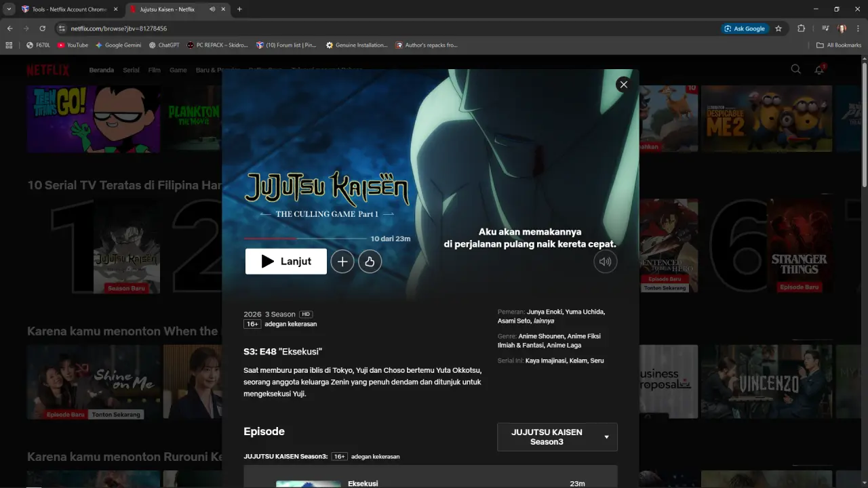Open the Chrome apps grid shortcut
This screenshot has width=868, height=488.
[x=9, y=45]
